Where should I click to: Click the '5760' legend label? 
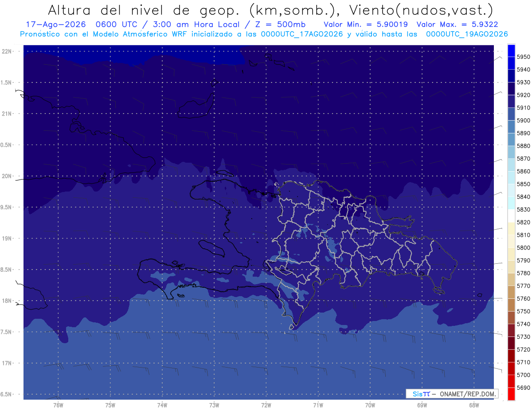click(x=524, y=298)
